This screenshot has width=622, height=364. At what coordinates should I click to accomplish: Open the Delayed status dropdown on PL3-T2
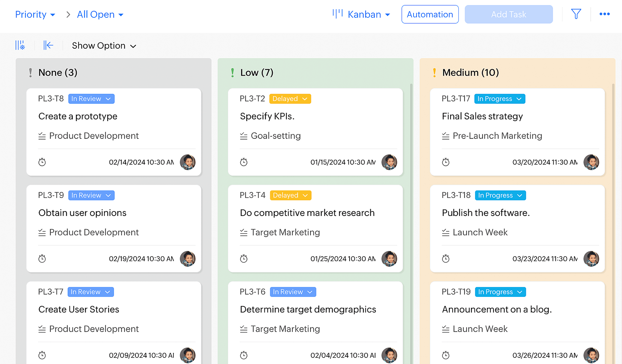coord(290,99)
